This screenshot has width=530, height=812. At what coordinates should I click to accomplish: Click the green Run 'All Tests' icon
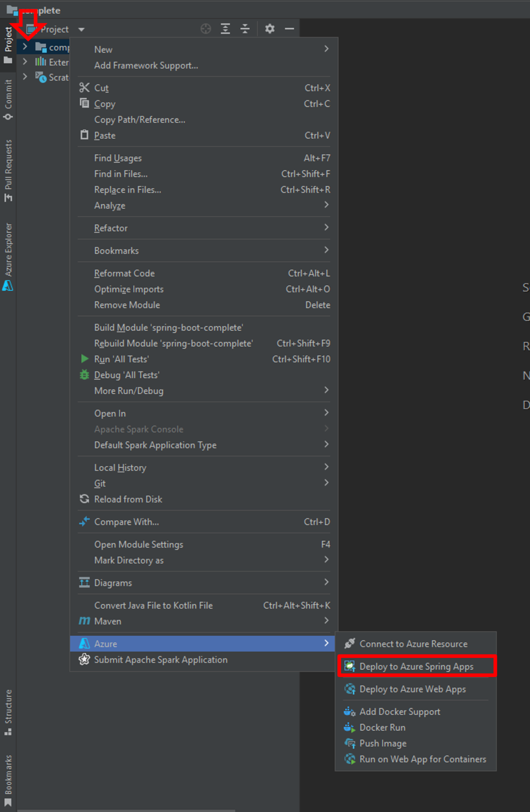(x=85, y=359)
